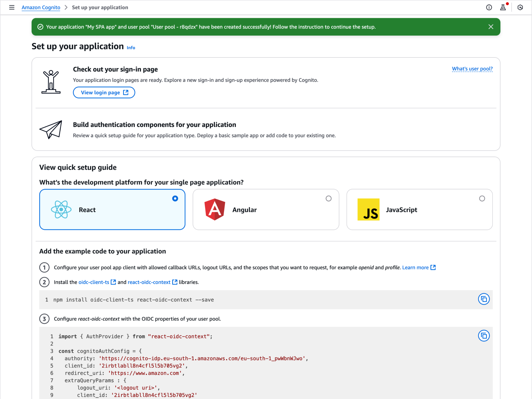This screenshot has width=532, height=399.
Task: Click the View login page button
Action: coord(104,93)
